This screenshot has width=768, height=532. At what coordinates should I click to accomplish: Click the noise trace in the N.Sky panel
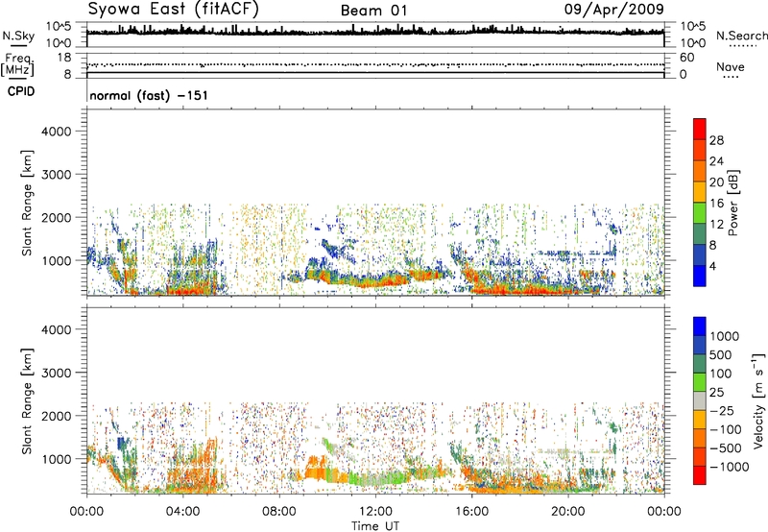pos(375,32)
